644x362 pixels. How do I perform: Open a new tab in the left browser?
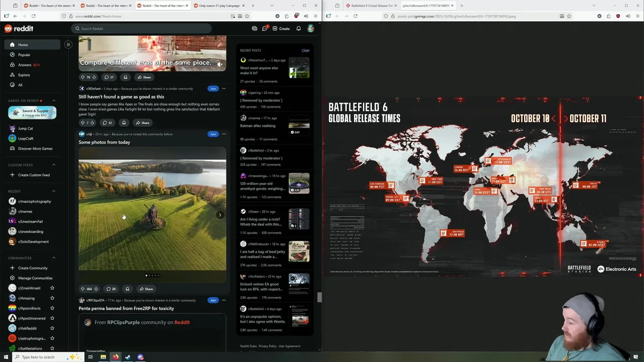pos(253,6)
